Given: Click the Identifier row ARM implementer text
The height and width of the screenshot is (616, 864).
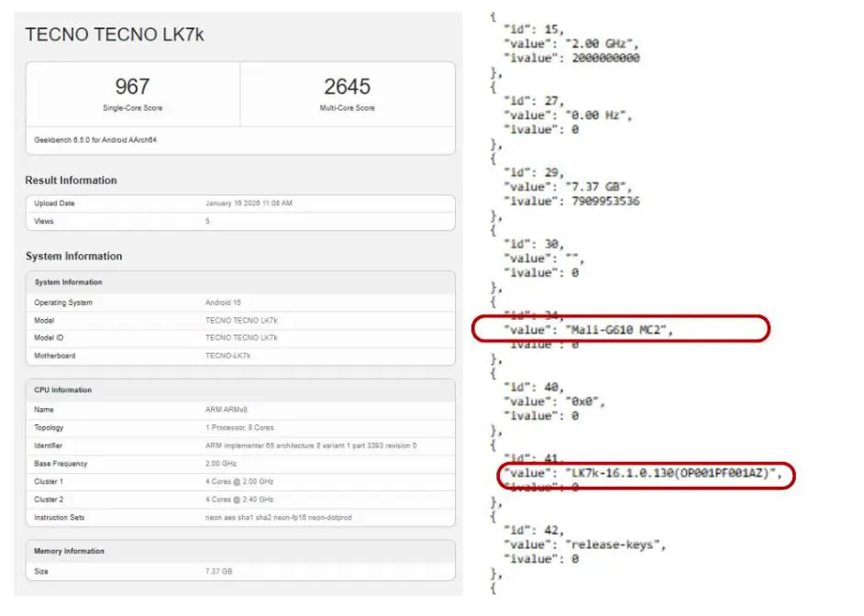Looking at the screenshot, I should [x=311, y=445].
